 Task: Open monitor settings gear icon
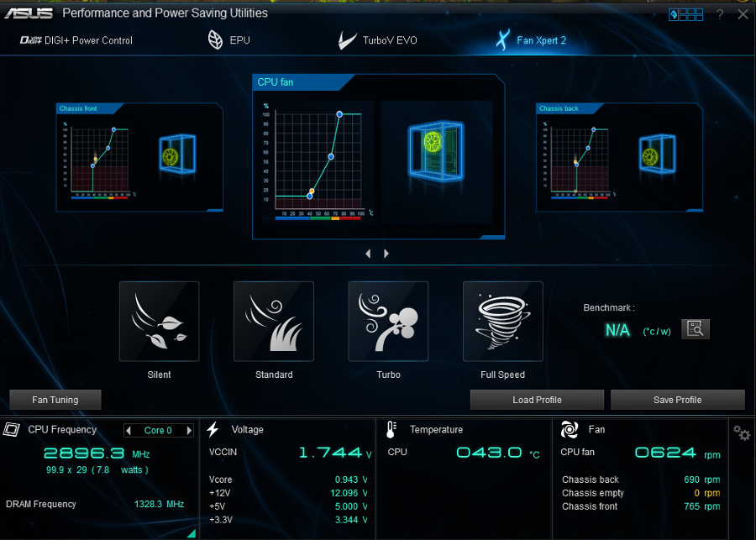click(x=742, y=433)
